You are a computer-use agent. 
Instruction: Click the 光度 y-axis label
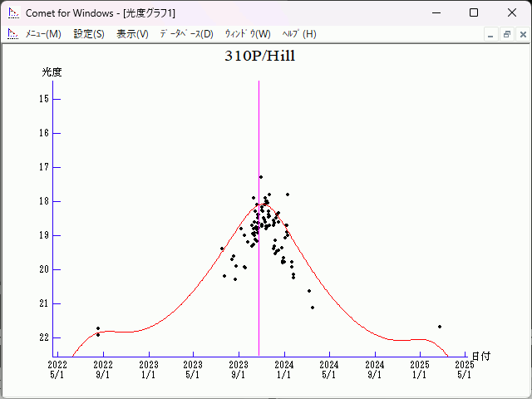pyautogui.click(x=52, y=72)
